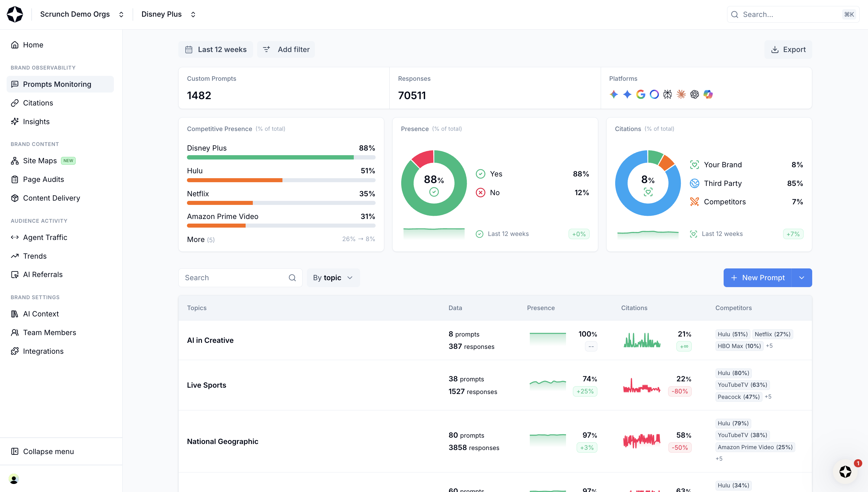
Task: Open the Disney Plus brand selector
Action: click(x=168, y=14)
